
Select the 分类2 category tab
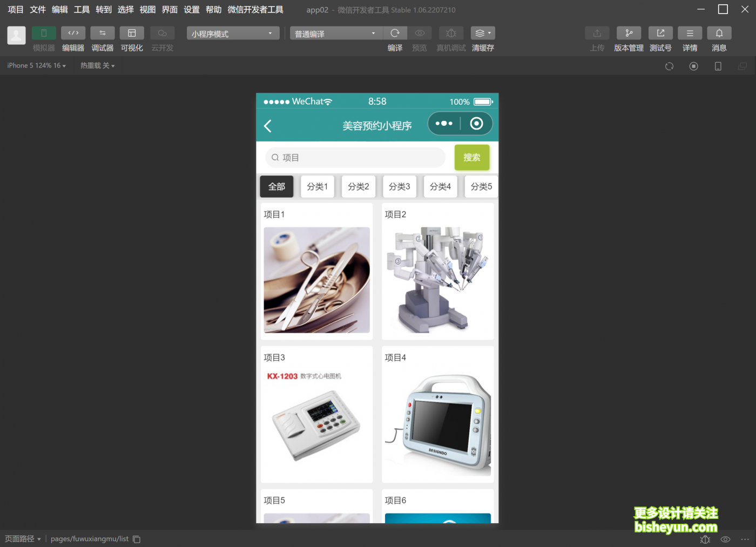coord(358,186)
